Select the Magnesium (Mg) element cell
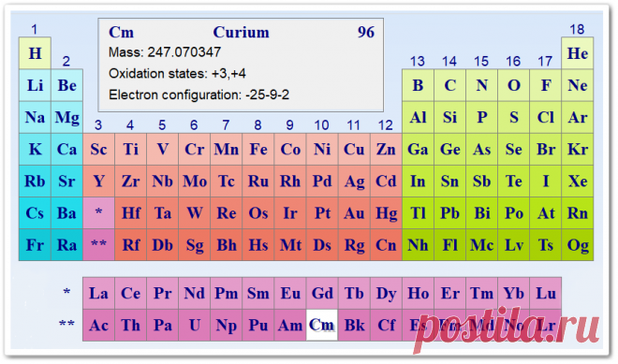Image resolution: width=618 pixels, height=364 pixels. [x=66, y=117]
